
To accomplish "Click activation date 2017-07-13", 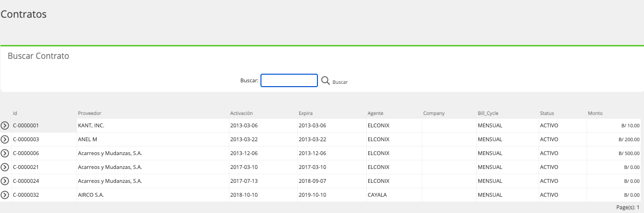I will pyautogui.click(x=244, y=181).
